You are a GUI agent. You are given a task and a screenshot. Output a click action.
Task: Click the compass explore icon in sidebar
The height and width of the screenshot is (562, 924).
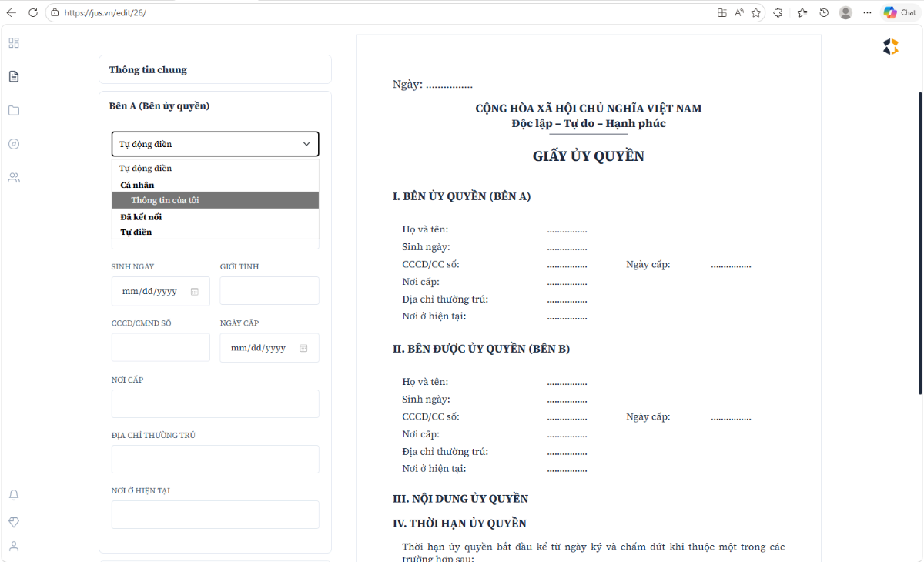13,144
